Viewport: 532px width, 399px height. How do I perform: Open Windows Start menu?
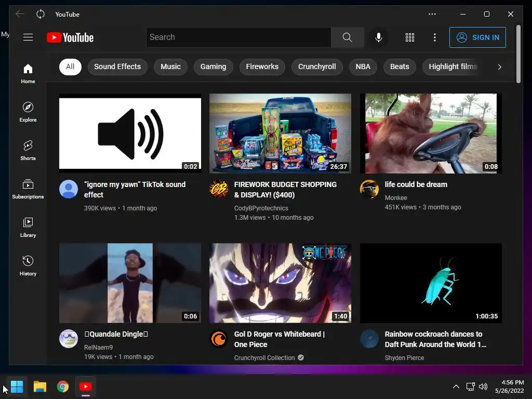coord(17,387)
